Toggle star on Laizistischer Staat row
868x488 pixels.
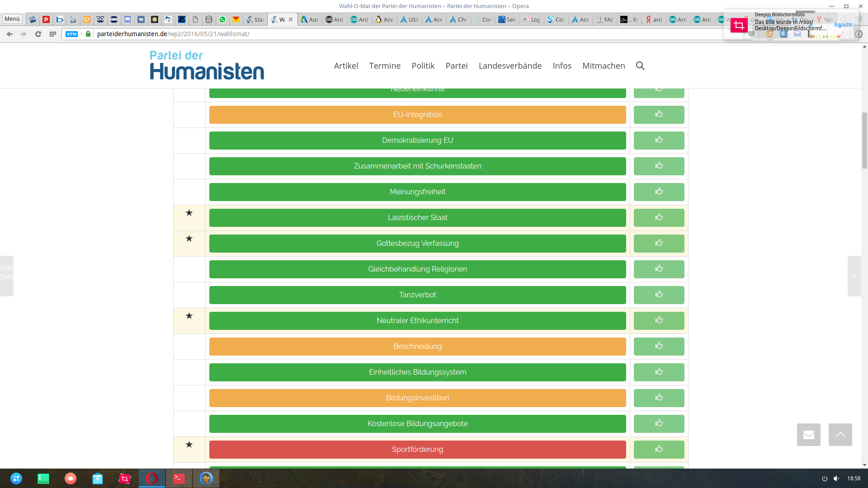coord(189,213)
